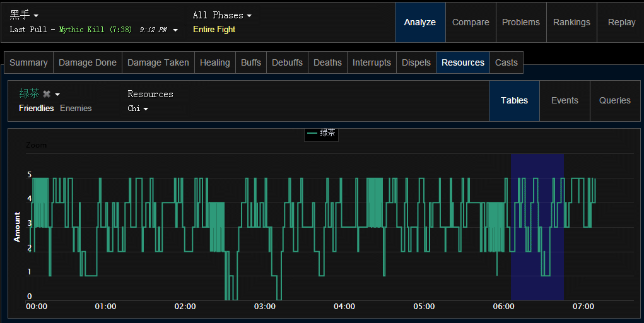Launch the Replay view

(x=621, y=22)
